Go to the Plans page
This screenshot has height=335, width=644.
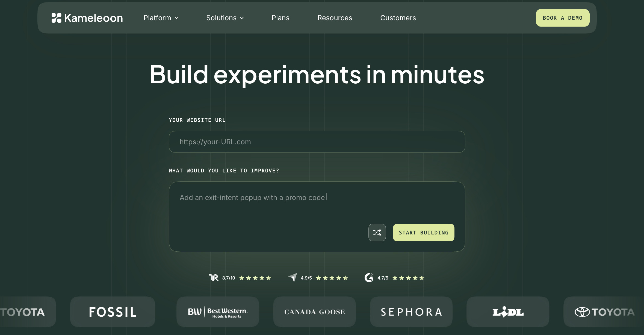[x=280, y=18]
